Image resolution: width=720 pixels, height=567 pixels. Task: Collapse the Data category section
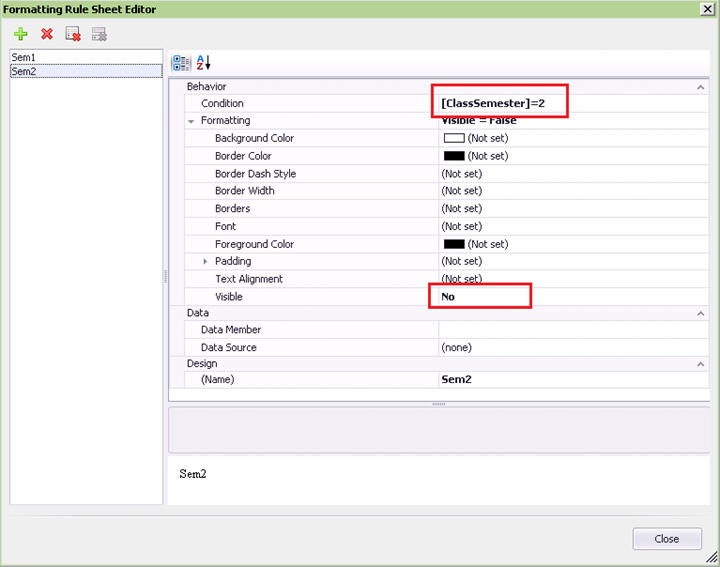[x=700, y=313]
